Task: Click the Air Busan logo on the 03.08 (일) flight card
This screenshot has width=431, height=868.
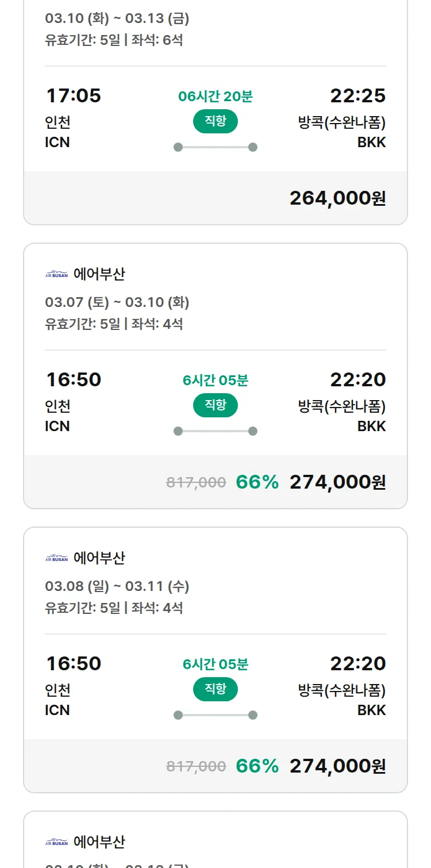Action: [x=56, y=559]
